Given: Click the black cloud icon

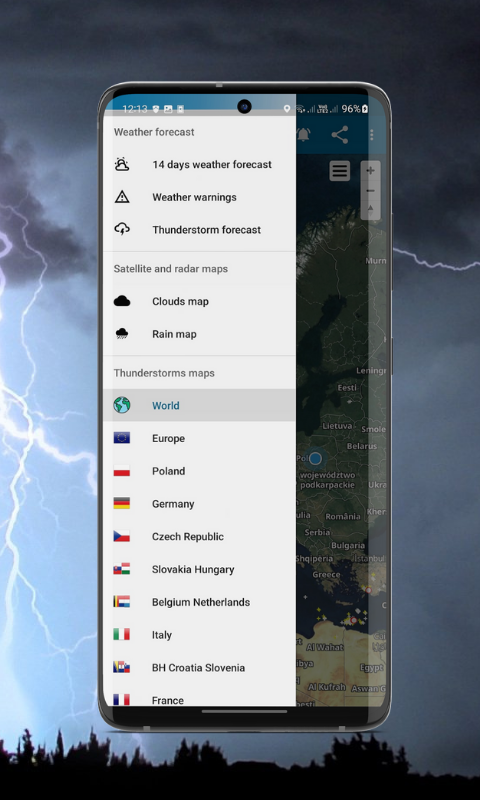Looking at the screenshot, I should pos(122,302).
